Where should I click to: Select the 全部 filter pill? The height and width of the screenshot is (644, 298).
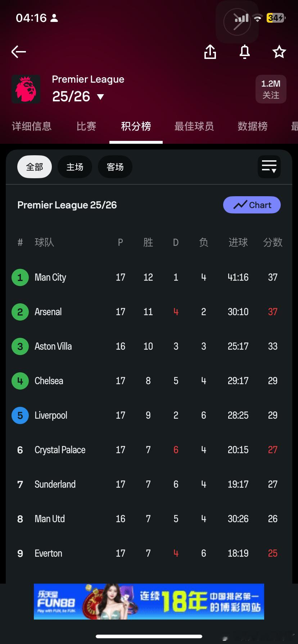point(35,167)
